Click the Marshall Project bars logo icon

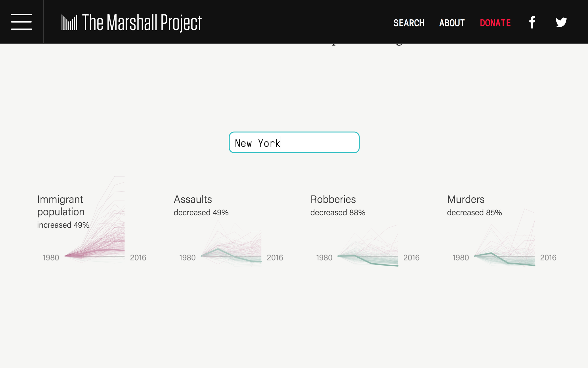(69, 22)
